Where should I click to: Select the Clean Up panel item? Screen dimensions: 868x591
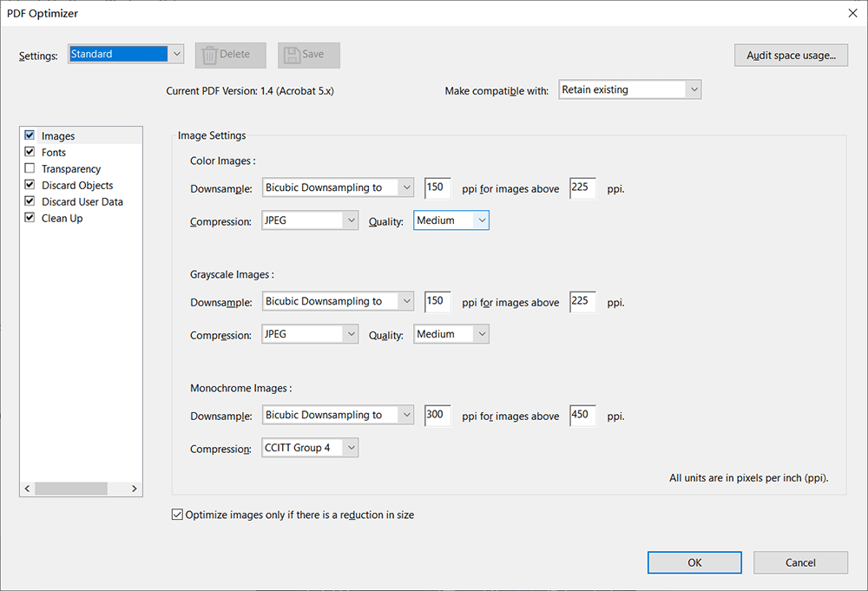pyautogui.click(x=62, y=218)
